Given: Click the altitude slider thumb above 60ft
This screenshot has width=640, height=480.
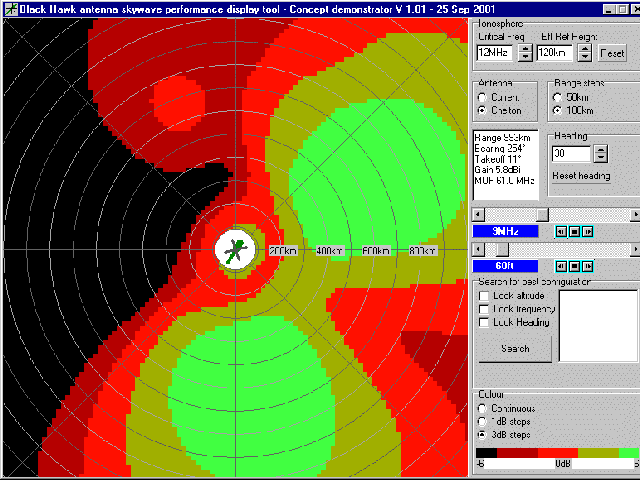Looking at the screenshot, I should pos(502,249).
